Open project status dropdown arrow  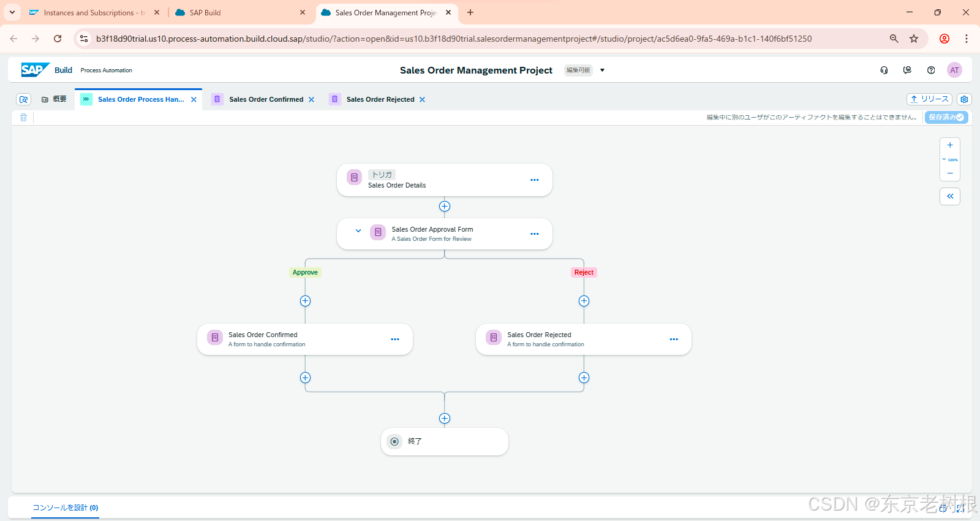pos(602,70)
